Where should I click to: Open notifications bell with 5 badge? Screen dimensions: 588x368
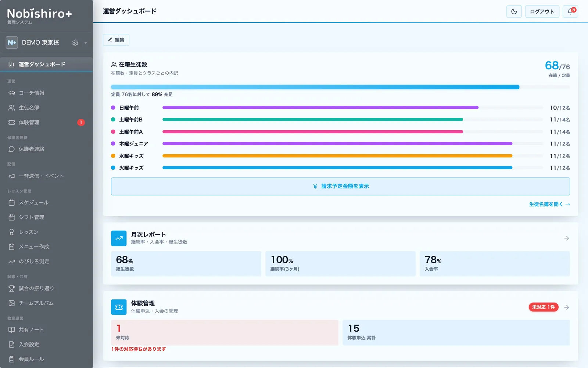[570, 11]
